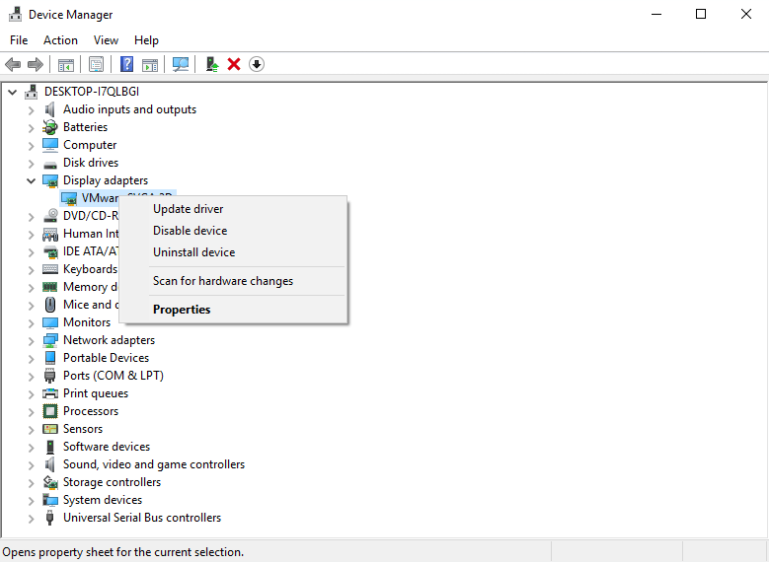Screen dimensions: 769x562
Task: Click the blue Help question-mark icon
Action: pyautogui.click(x=127, y=64)
